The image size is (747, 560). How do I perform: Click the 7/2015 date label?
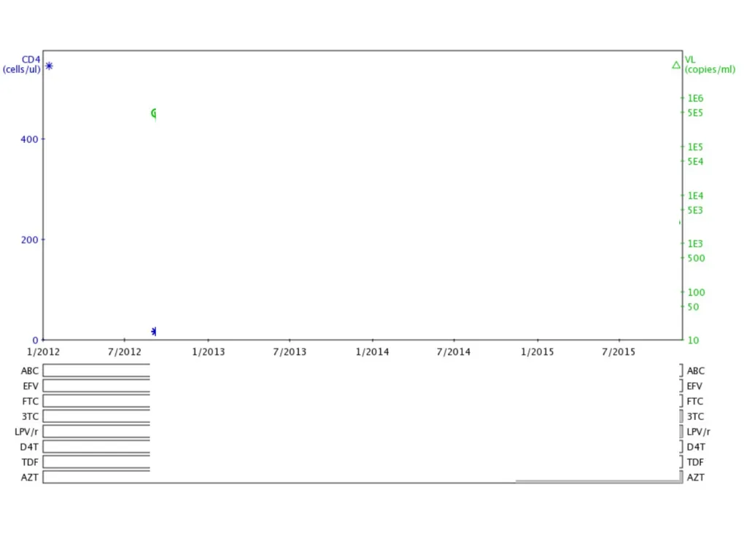(x=619, y=352)
